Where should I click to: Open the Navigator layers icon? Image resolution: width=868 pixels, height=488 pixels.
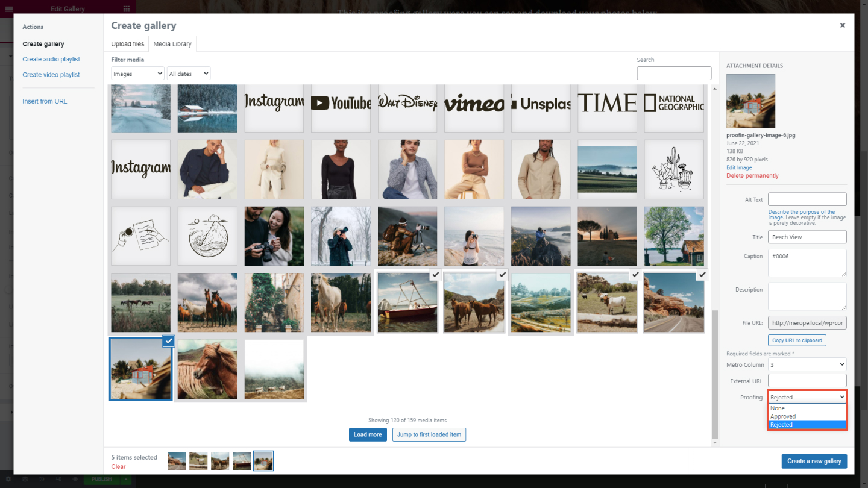(25, 480)
